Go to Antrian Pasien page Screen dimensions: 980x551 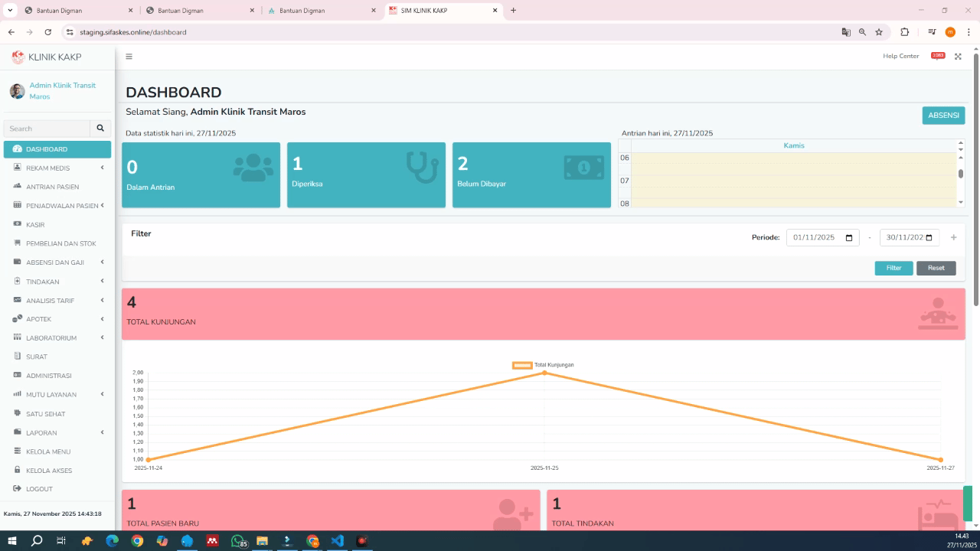pyautogui.click(x=52, y=187)
